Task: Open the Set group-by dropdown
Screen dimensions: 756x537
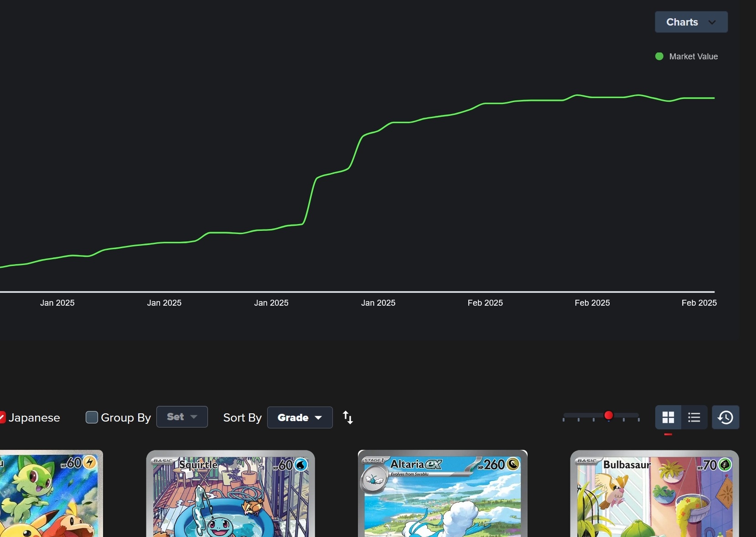Action: coord(182,417)
